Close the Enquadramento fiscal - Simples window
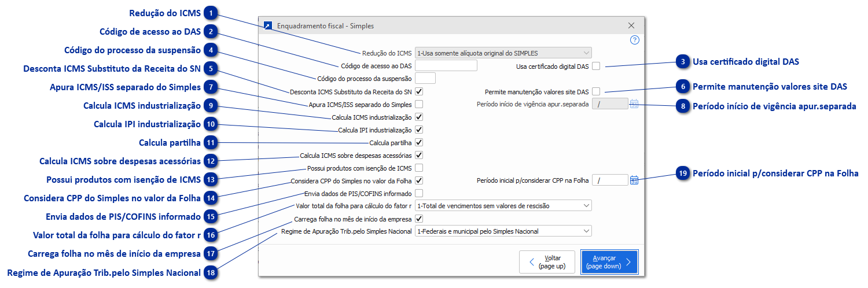This screenshot has width=868, height=288. tap(631, 25)
